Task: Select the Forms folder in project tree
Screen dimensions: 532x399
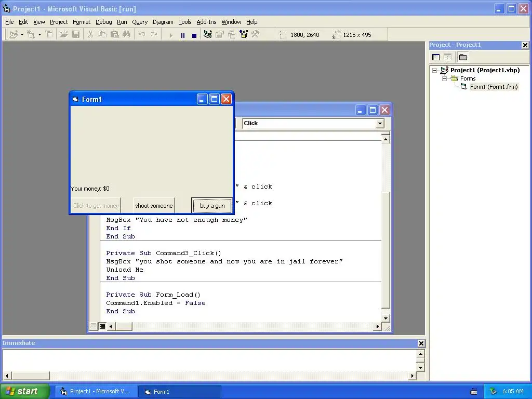Action: coord(468,79)
